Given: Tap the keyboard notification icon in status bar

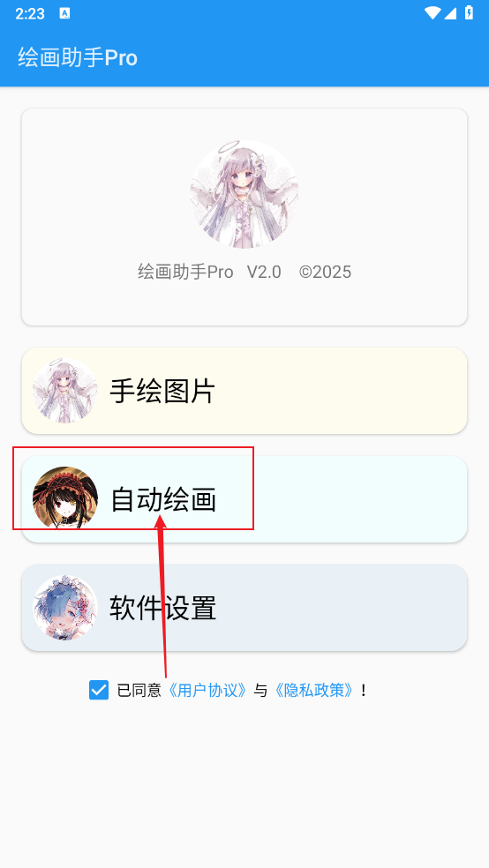Looking at the screenshot, I should [x=64, y=13].
